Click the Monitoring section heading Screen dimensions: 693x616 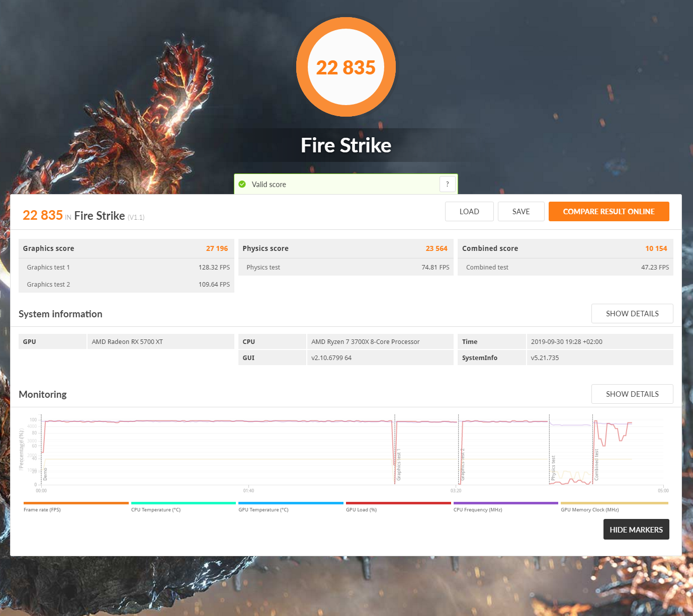[x=43, y=394]
